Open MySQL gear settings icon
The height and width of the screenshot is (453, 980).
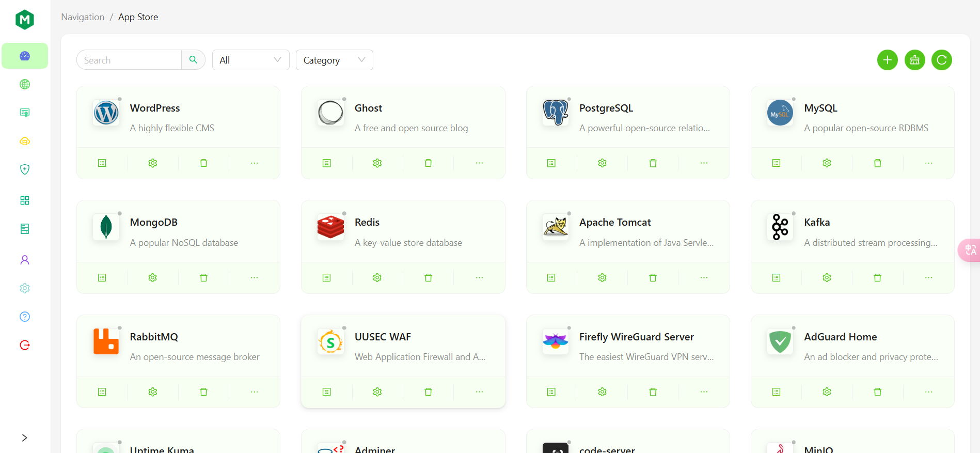[x=827, y=163]
